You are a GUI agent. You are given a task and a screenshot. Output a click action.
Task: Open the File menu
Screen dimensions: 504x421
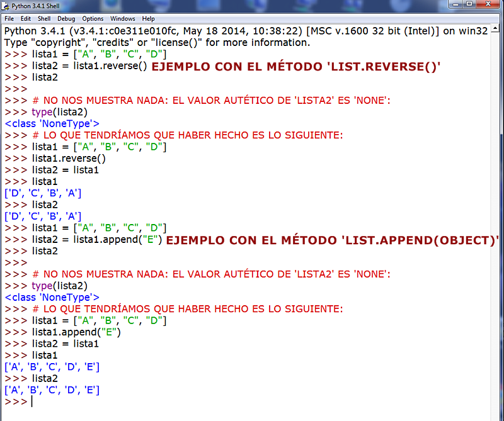coord(9,18)
